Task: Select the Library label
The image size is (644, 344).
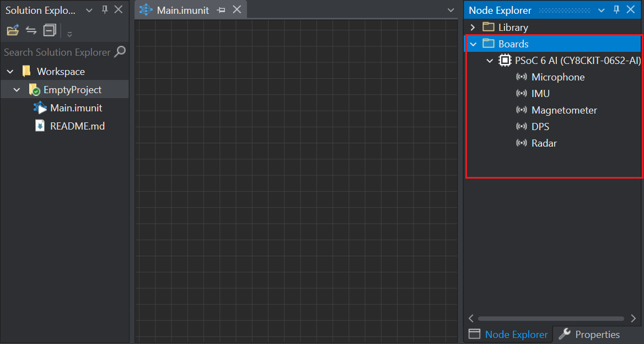Action: pyautogui.click(x=513, y=28)
